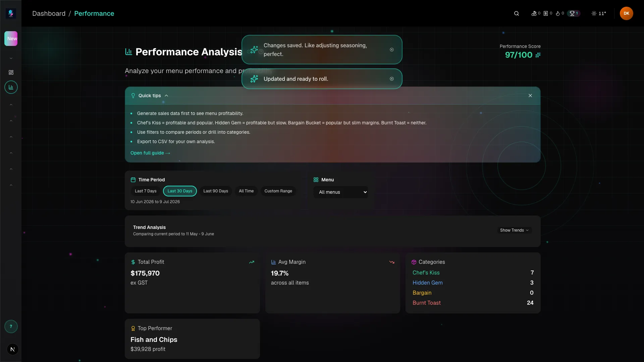Click the sparkle icon beside 97/100 score
The height and width of the screenshot is (362, 644).
[538, 55]
